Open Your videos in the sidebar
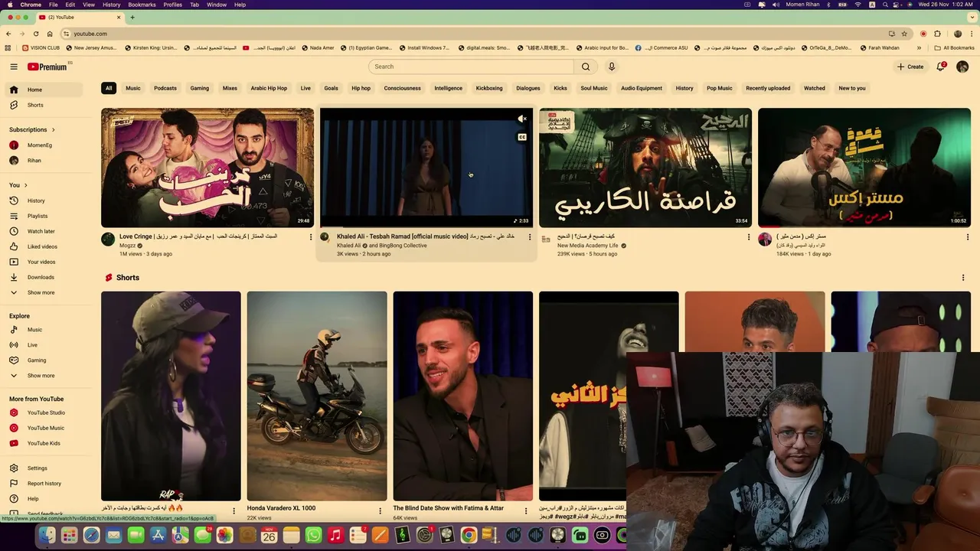This screenshot has width=980, height=551. tap(44, 262)
